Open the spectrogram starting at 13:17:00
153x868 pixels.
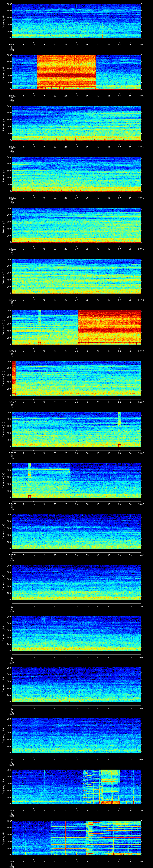click(x=76, y=123)
